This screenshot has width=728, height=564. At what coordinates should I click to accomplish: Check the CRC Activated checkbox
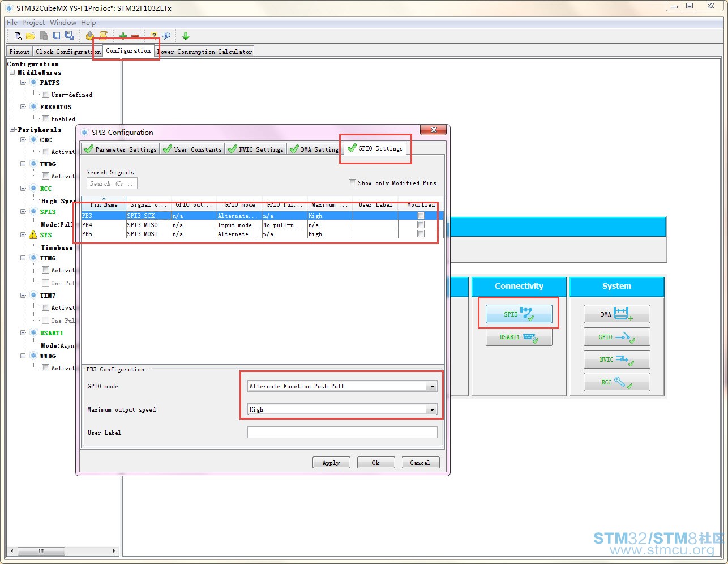(45, 151)
